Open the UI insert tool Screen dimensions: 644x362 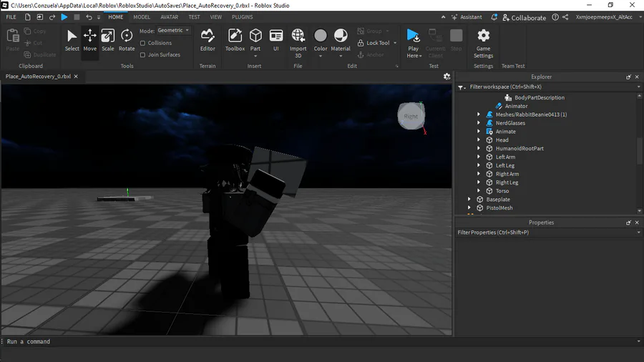276,40
